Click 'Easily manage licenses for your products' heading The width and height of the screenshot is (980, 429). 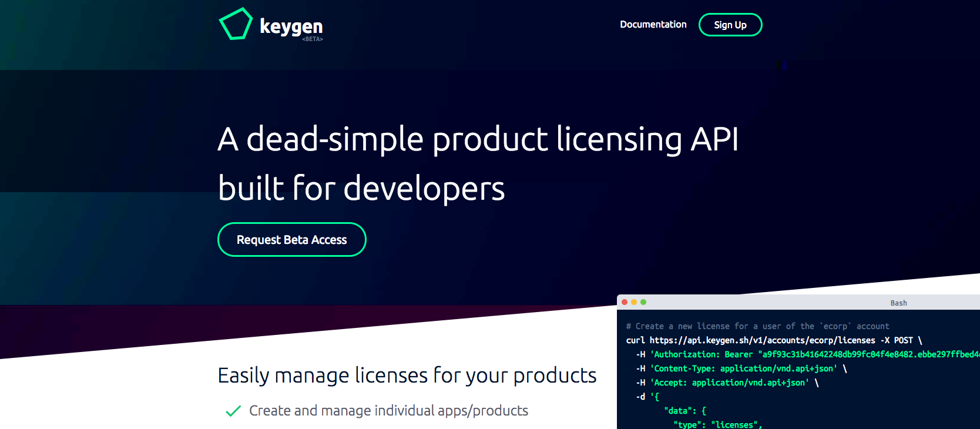tap(407, 375)
